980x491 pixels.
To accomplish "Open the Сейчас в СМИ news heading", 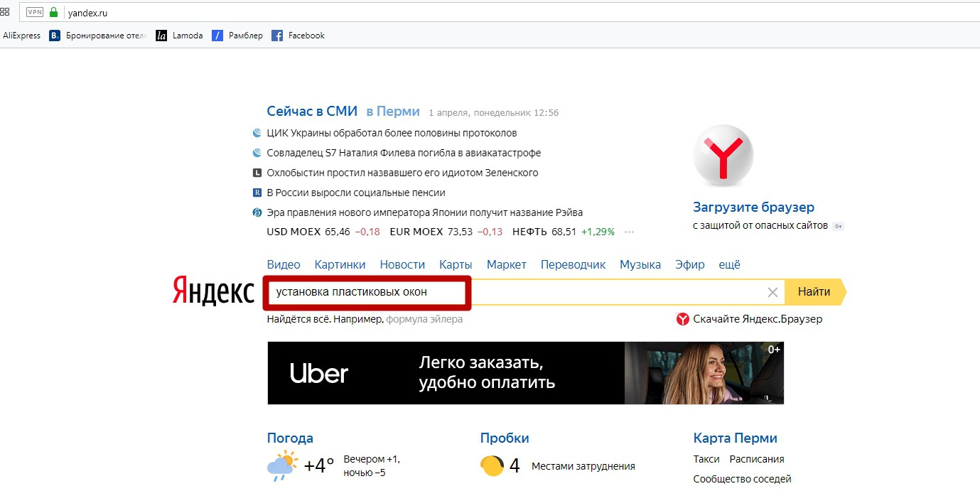I will (312, 112).
